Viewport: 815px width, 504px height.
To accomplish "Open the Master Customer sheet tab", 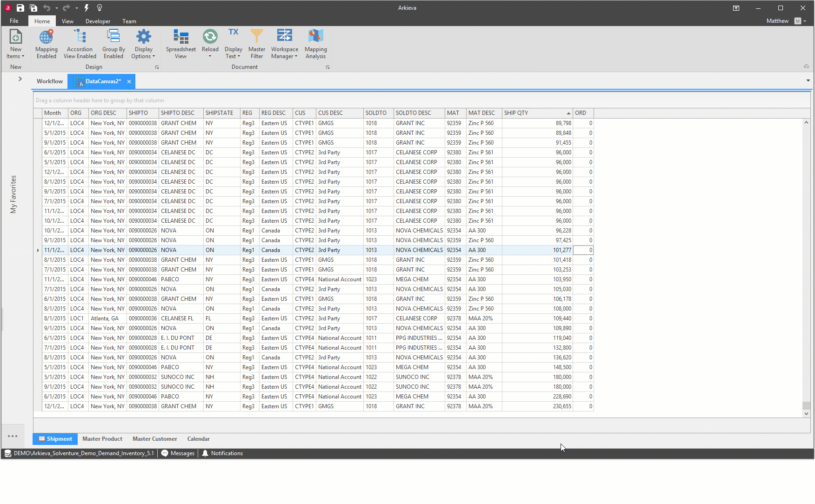I will tap(154, 439).
